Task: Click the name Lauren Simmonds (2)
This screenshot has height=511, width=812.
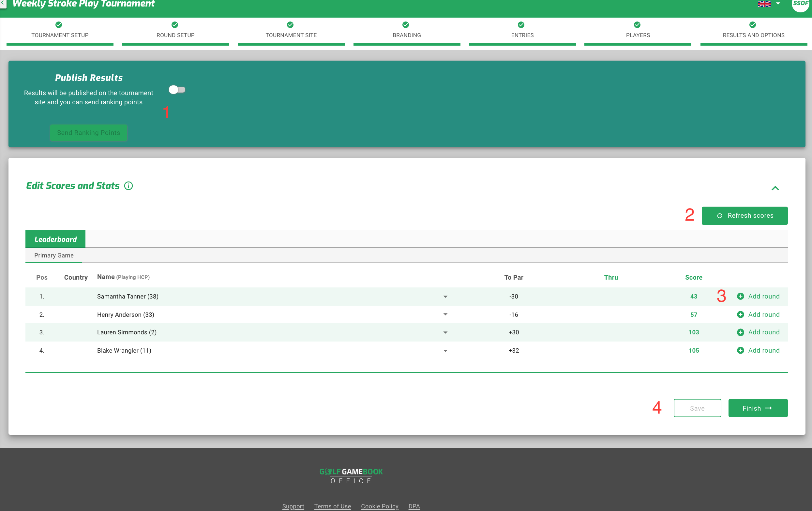Action: point(127,332)
